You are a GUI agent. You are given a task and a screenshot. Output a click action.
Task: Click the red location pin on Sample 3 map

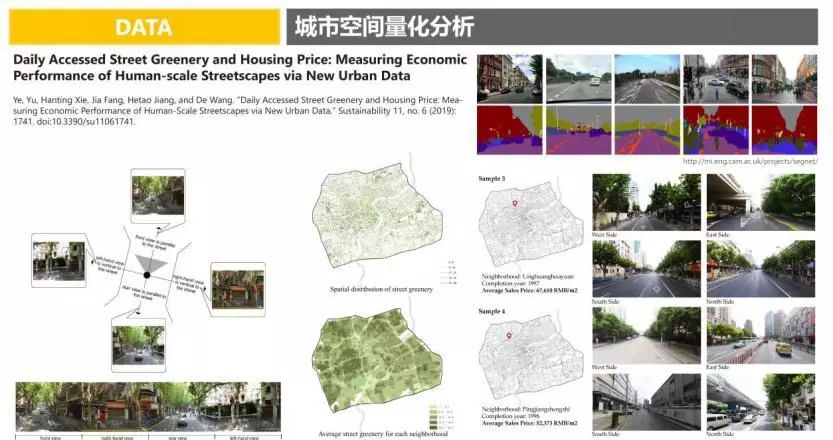tap(516, 205)
